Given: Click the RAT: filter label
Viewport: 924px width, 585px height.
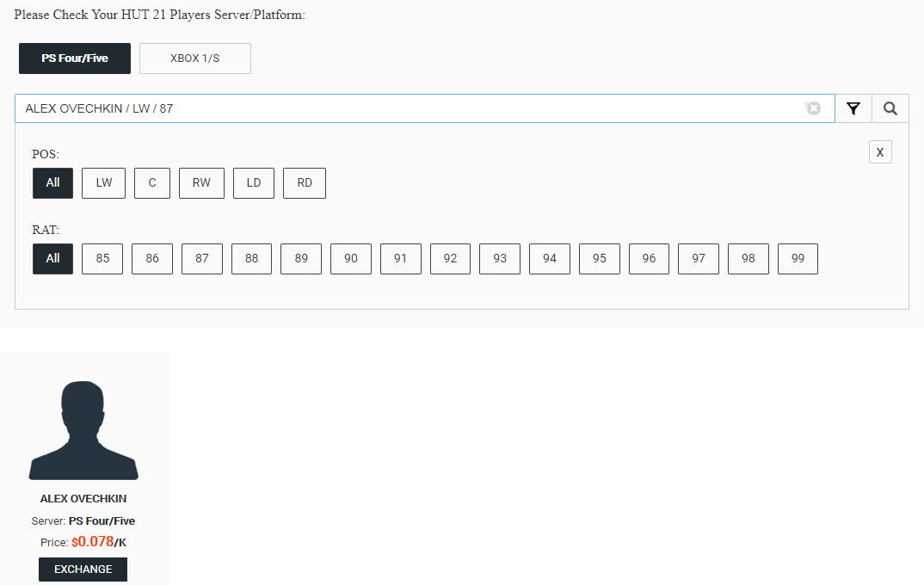Looking at the screenshot, I should click(x=46, y=230).
